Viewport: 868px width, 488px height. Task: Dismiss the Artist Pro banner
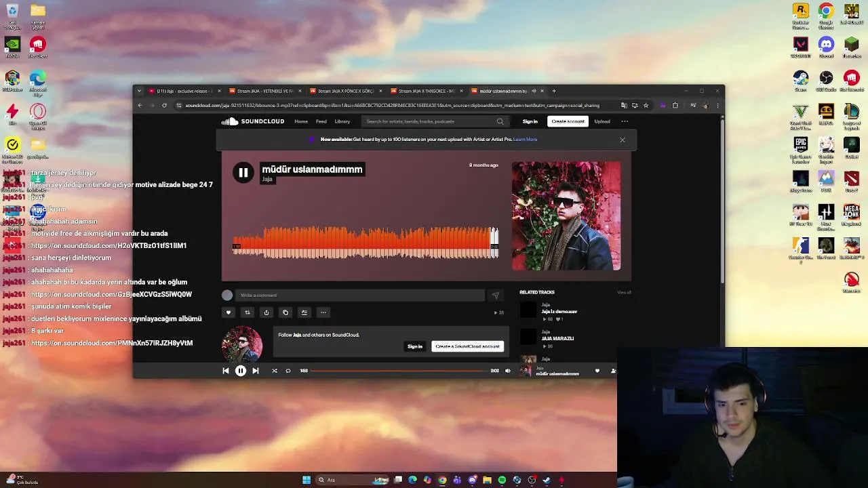(623, 140)
